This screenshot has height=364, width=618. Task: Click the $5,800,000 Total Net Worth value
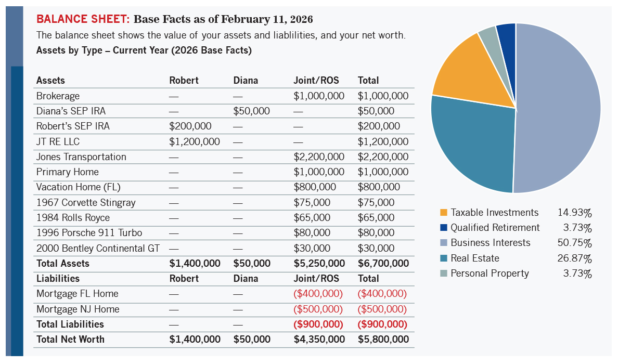[x=383, y=340]
